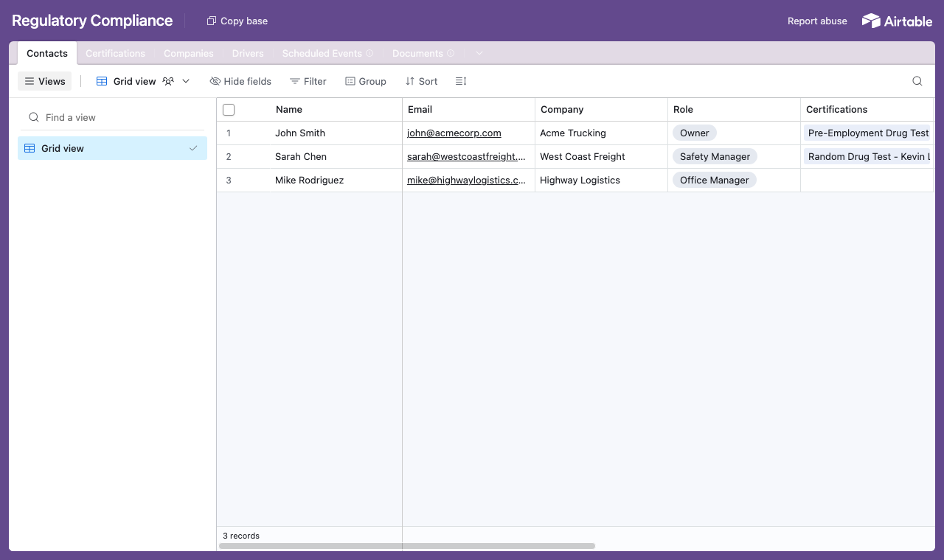Click the Email column header
The height and width of the screenshot is (560, 944).
(x=469, y=109)
